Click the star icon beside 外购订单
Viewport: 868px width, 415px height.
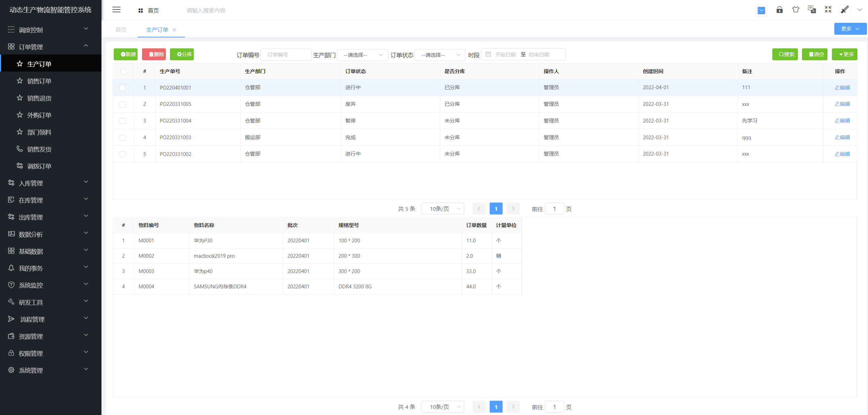pyautogui.click(x=20, y=115)
